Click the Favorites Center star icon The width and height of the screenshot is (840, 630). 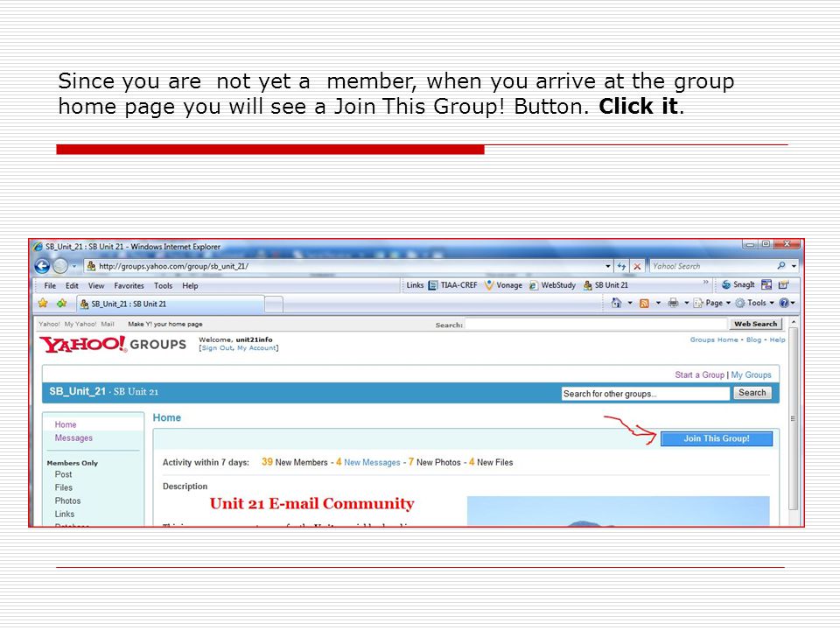[x=43, y=304]
